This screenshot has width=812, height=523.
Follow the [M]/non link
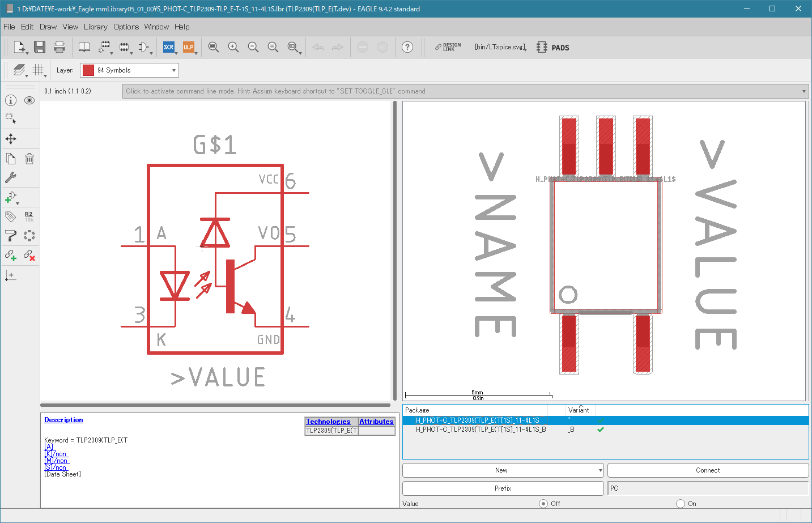56,461
